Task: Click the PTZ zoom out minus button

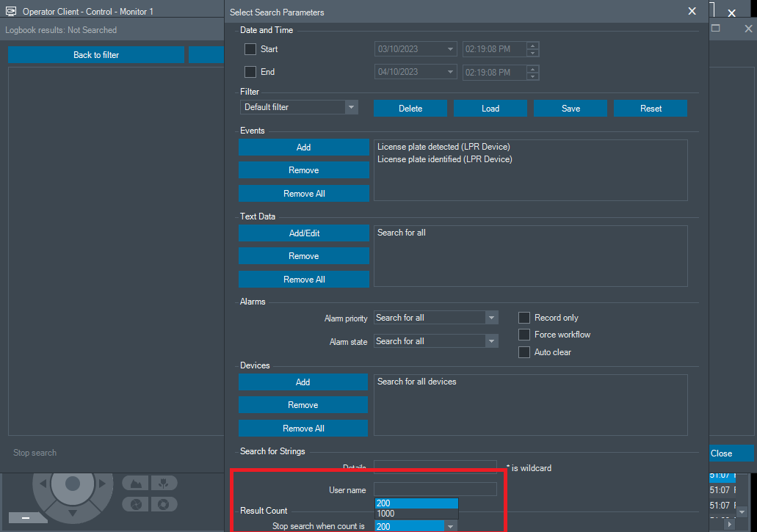Action: point(25,518)
